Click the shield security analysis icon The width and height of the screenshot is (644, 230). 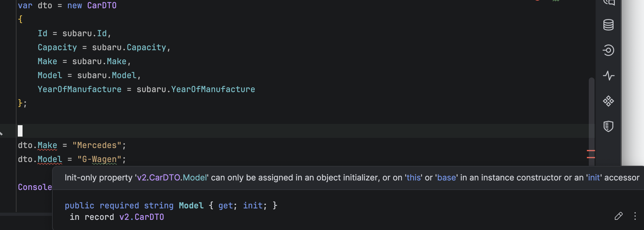pyautogui.click(x=608, y=126)
